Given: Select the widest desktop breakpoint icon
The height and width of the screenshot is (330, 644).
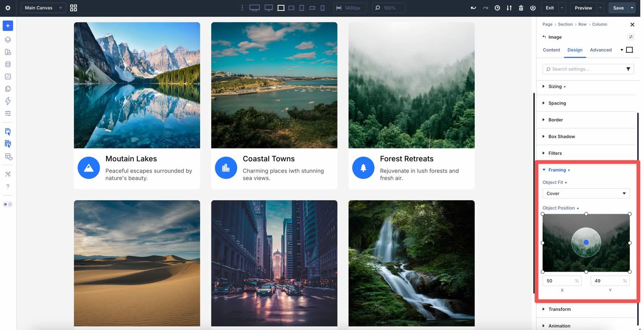Looking at the screenshot, I should click(x=255, y=8).
